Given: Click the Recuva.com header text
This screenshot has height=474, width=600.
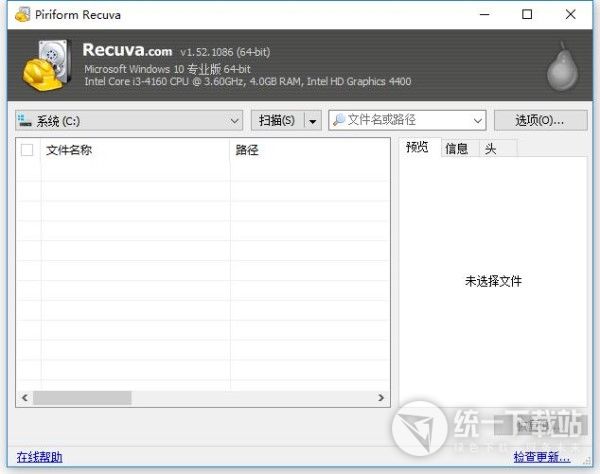Looking at the screenshot, I should [127, 50].
